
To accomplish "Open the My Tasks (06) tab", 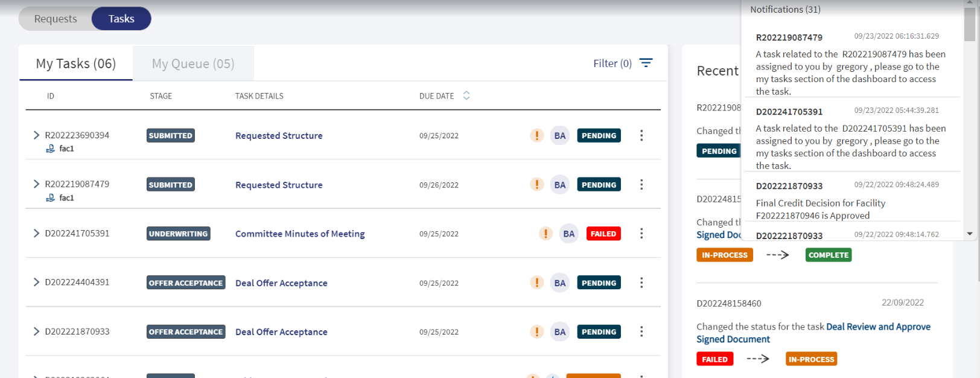I will pos(76,63).
